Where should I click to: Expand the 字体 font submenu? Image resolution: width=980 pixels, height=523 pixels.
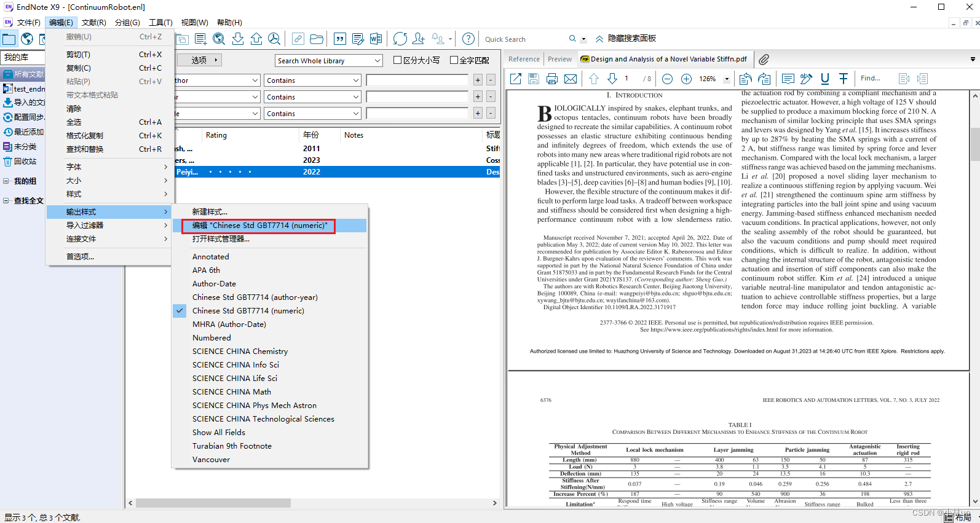pyautogui.click(x=111, y=167)
